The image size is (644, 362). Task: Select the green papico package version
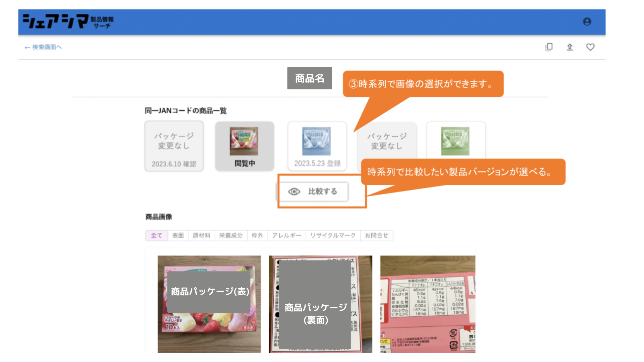click(455, 141)
